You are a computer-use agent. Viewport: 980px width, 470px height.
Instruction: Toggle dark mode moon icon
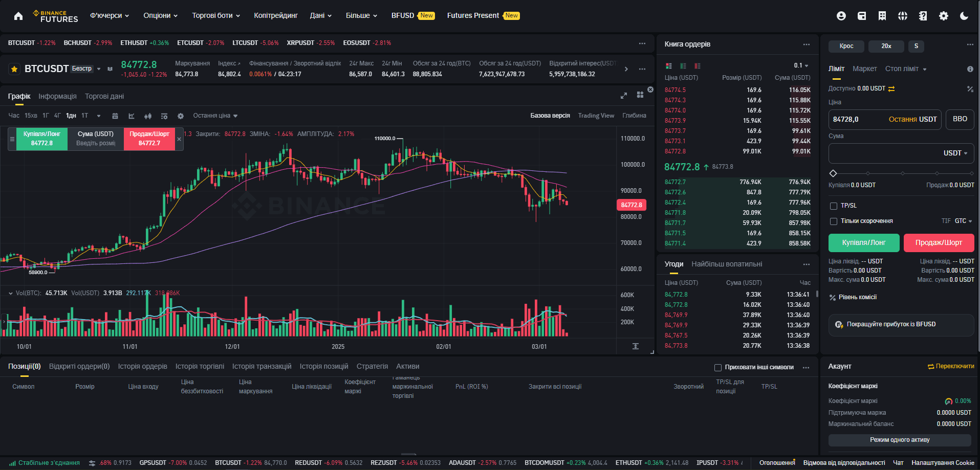[964, 16]
